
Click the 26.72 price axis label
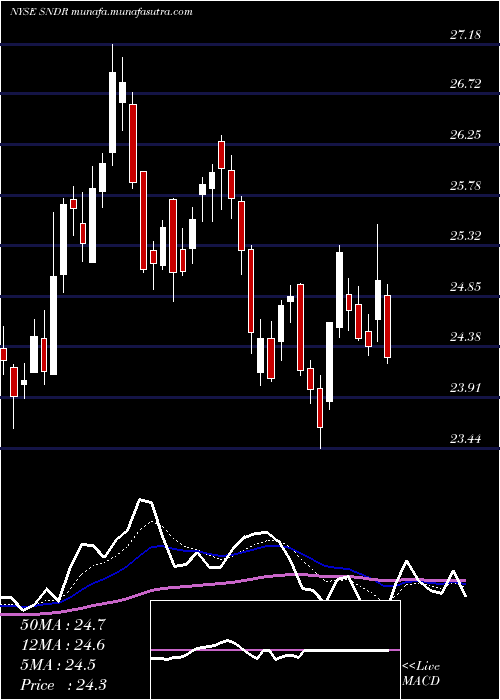click(465, 84)
